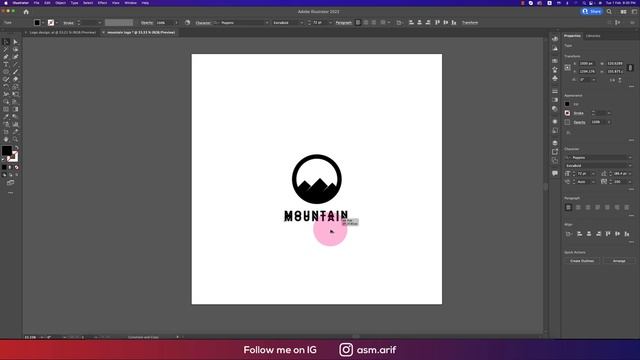Open Paragraph link in control bar
Image resolution: width=640 pixels, height=360 pixels.
343,22
